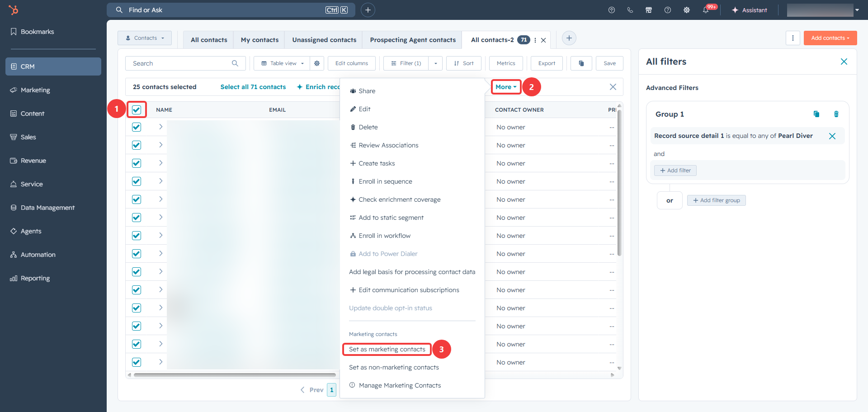This screenshot has width=868, height=412.
Task: Click Add filter group button
Action: pyautogui.click(x=717, y=200)
